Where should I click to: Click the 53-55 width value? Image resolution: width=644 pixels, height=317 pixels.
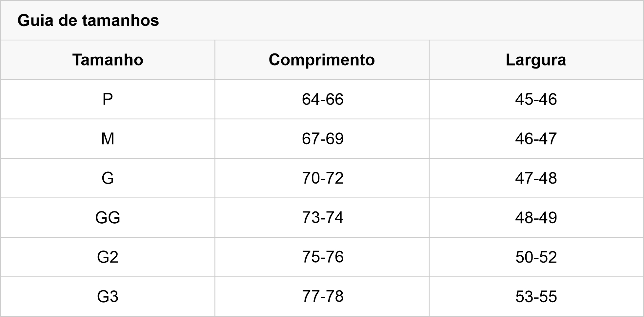(x=536, y=297)
